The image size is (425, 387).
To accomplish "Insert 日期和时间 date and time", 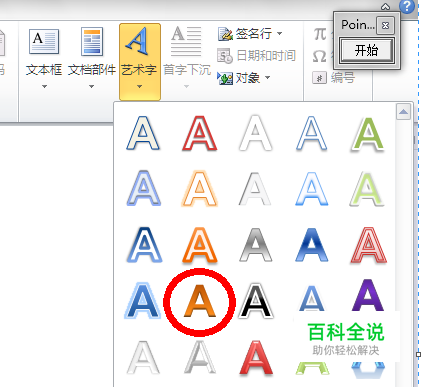I will coord(256,56).
